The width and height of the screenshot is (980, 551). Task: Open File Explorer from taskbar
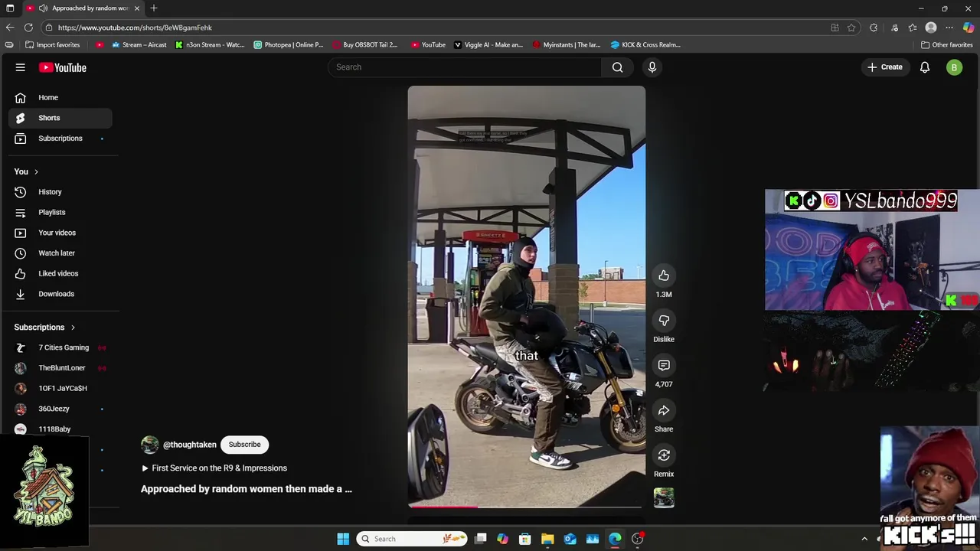click(x=547, y=539)
